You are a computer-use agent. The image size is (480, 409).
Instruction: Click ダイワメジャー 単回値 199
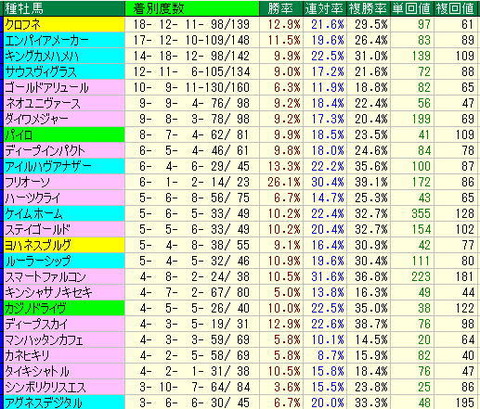[x=421, y=119]
